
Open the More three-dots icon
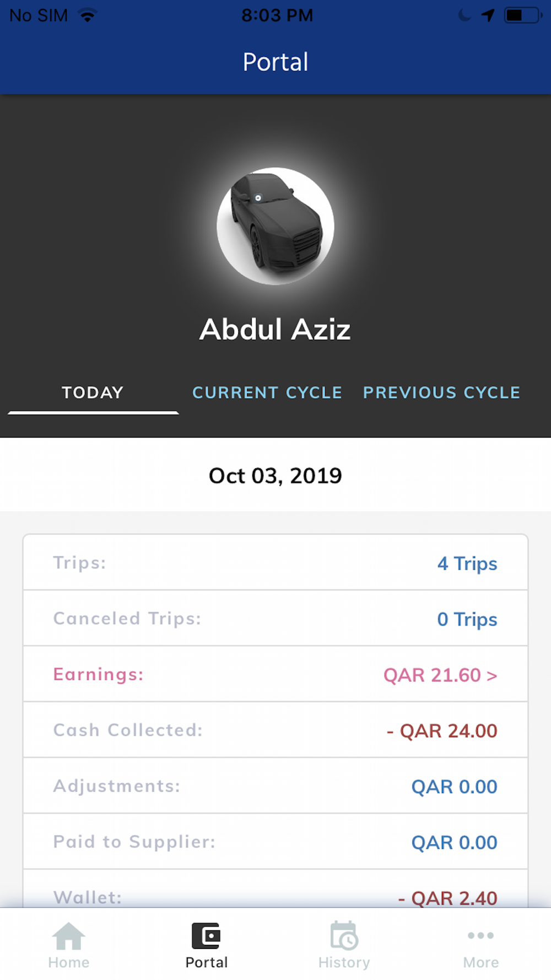480,935
